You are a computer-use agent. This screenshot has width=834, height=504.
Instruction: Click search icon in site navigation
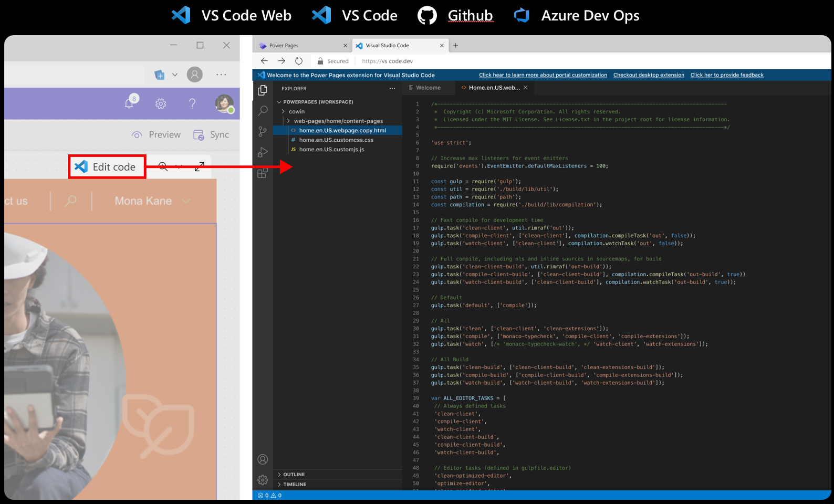point(70,201)
